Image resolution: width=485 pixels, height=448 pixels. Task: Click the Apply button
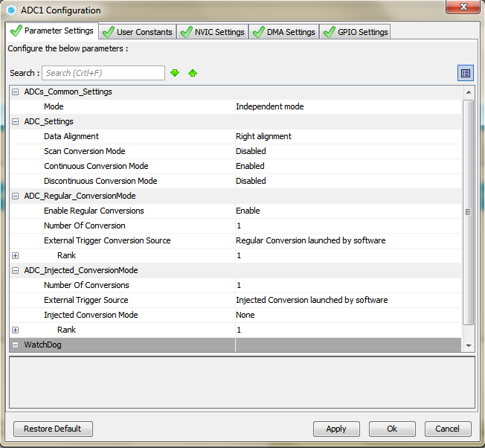pos(336,429)
